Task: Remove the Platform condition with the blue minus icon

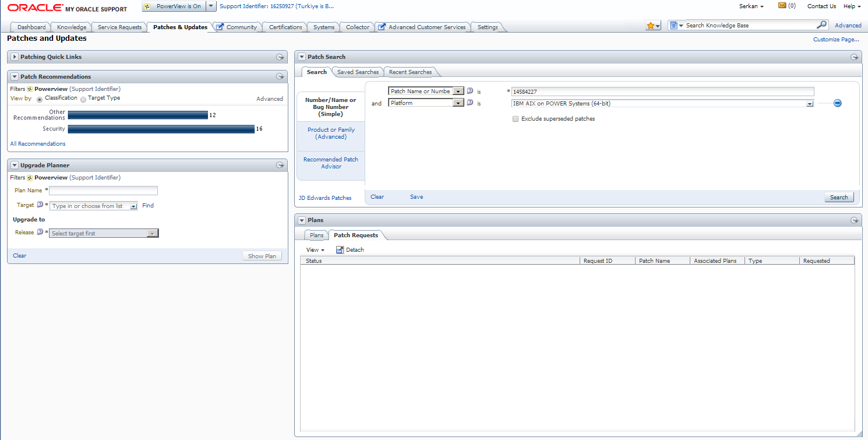Action: point(837,103)
